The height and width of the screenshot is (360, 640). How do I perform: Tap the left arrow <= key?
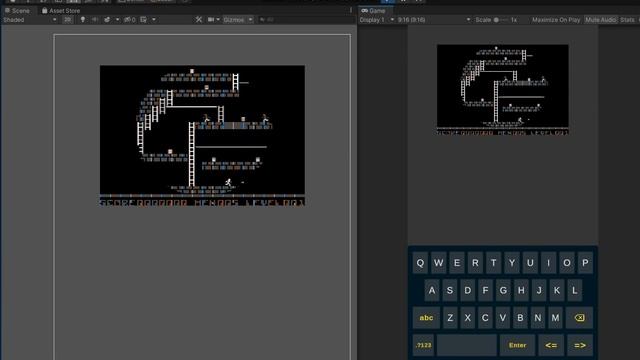[551, 345]
